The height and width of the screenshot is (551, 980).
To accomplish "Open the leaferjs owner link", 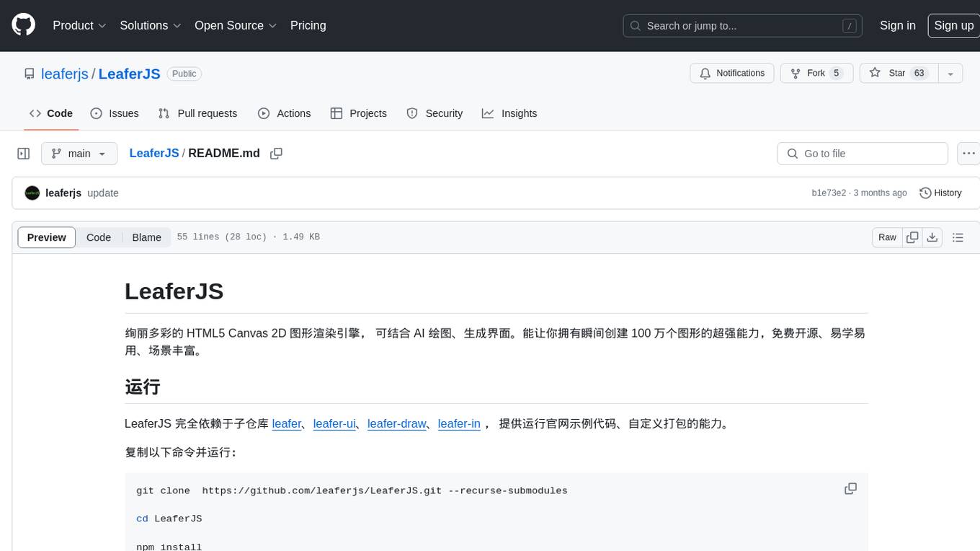I will pos(65,74).
